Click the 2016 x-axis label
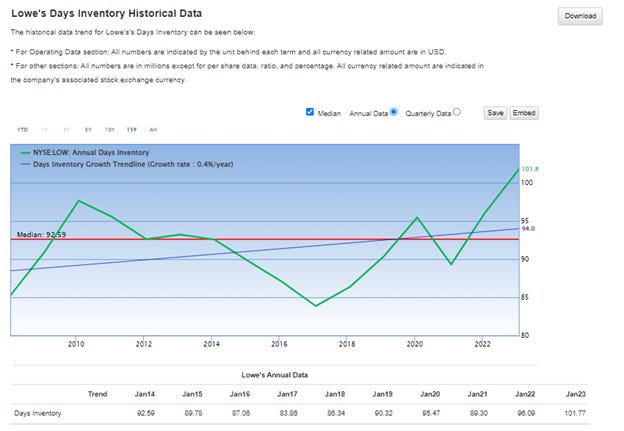 coord(279,344)
